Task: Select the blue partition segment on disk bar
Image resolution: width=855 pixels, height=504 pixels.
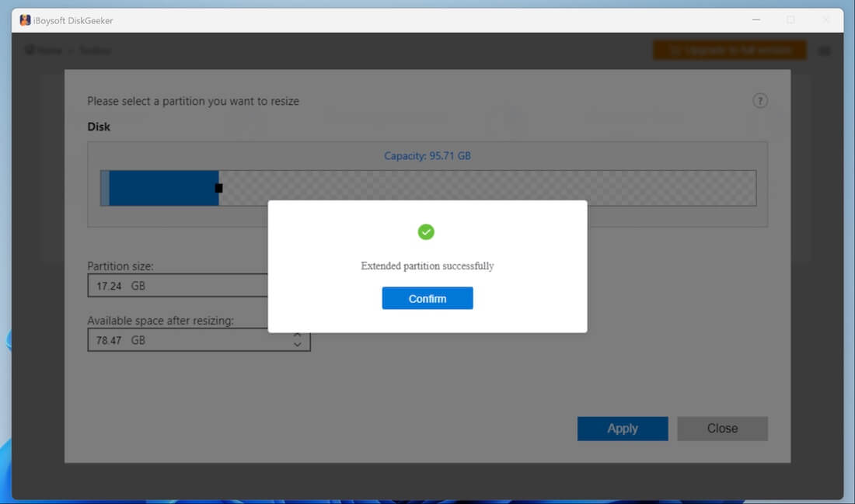Action: 163,188
